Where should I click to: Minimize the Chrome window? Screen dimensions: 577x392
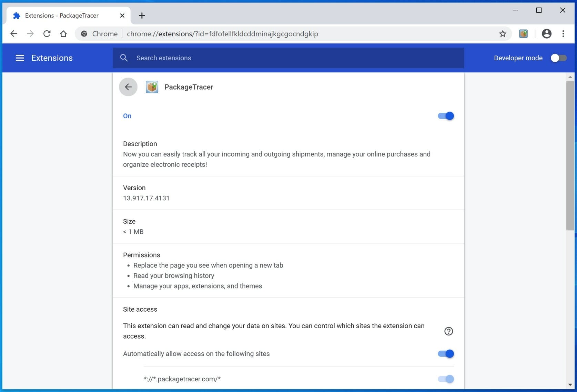515,10
